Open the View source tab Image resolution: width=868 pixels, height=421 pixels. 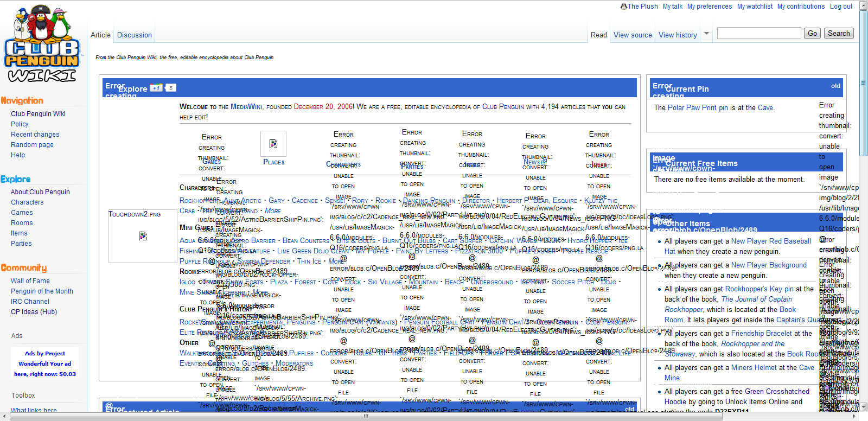pyautogui.click(x=633, y=35)
